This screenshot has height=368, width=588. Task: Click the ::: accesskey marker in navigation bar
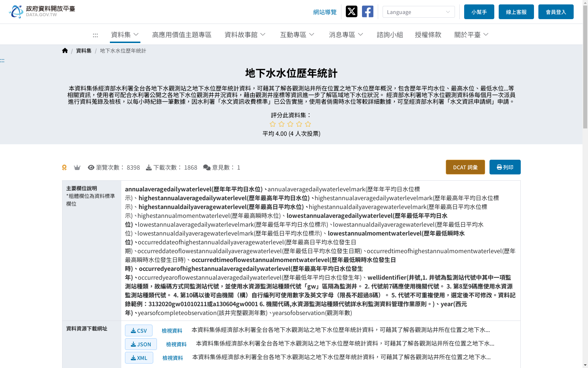tap(95, 35)
